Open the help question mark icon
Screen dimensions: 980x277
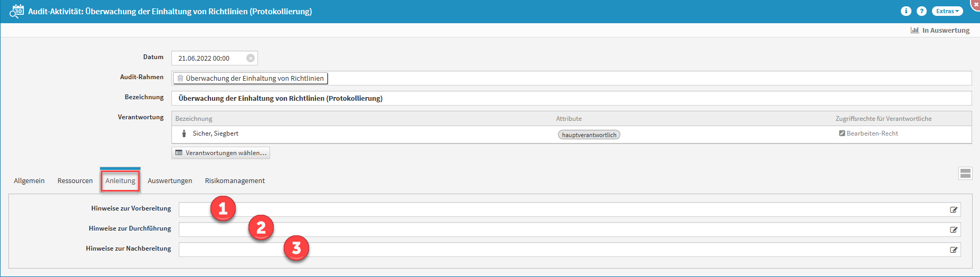coord(921,11)
